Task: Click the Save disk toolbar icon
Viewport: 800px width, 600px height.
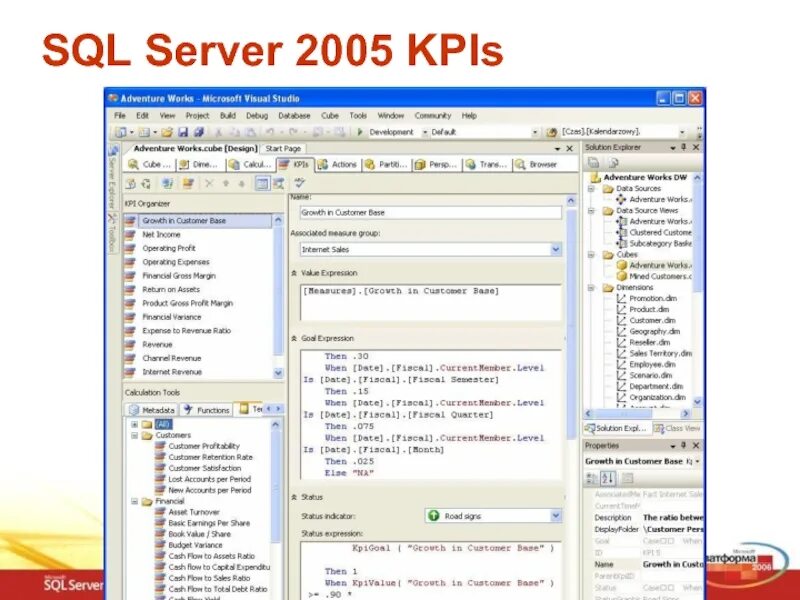Action: tap(183, 132)
